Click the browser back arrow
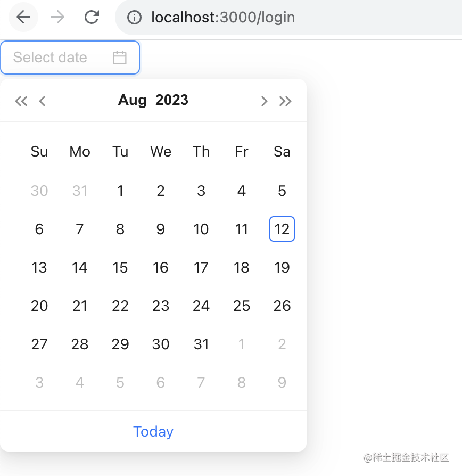 pos(23,17)
